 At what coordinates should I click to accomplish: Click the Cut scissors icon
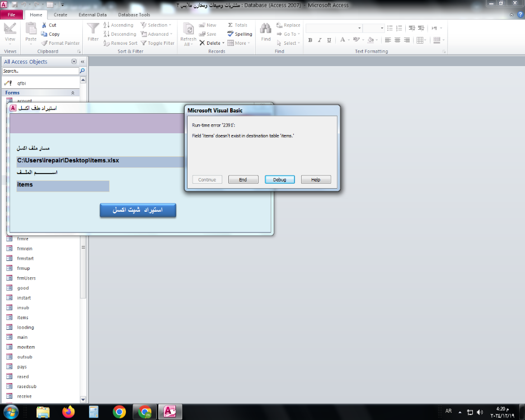44,25
